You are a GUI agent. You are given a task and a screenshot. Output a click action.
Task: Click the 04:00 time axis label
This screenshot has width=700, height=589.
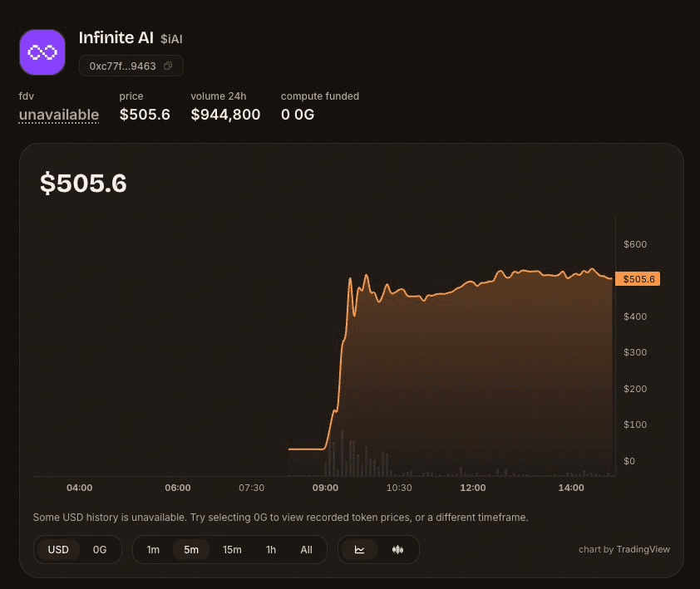click(80, 488)
